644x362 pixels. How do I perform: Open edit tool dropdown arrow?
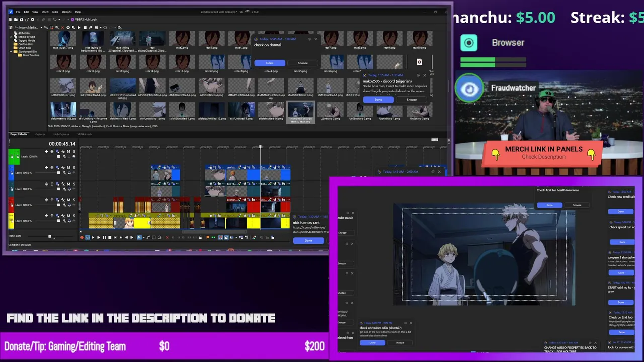[144, 237]
